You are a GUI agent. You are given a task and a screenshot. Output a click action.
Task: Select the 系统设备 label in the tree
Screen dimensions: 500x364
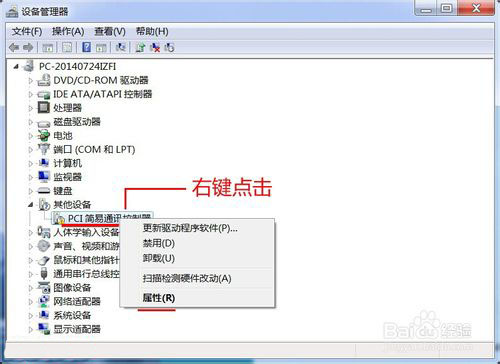click(x=72, y=315)
